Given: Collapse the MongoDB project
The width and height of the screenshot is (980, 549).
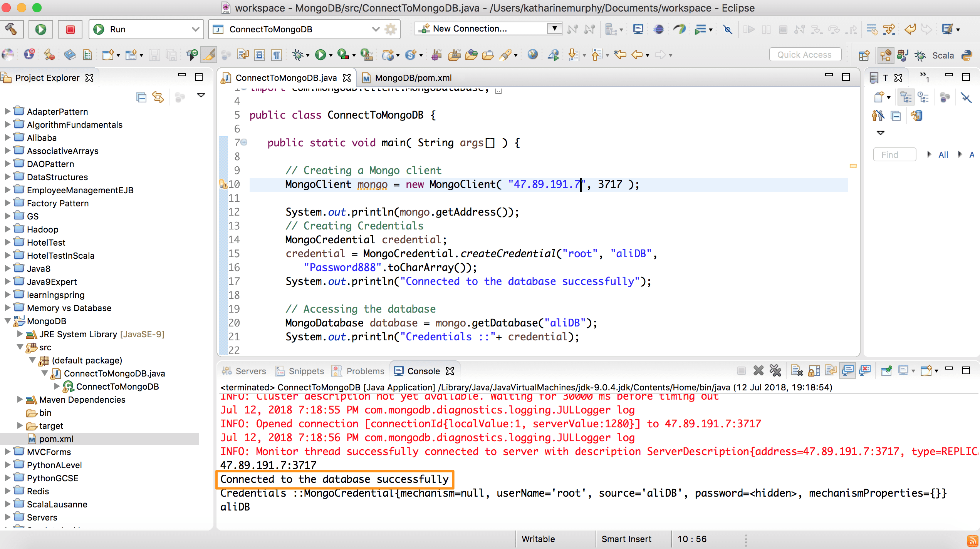Looking at the screenshot, I should point(7,321).
